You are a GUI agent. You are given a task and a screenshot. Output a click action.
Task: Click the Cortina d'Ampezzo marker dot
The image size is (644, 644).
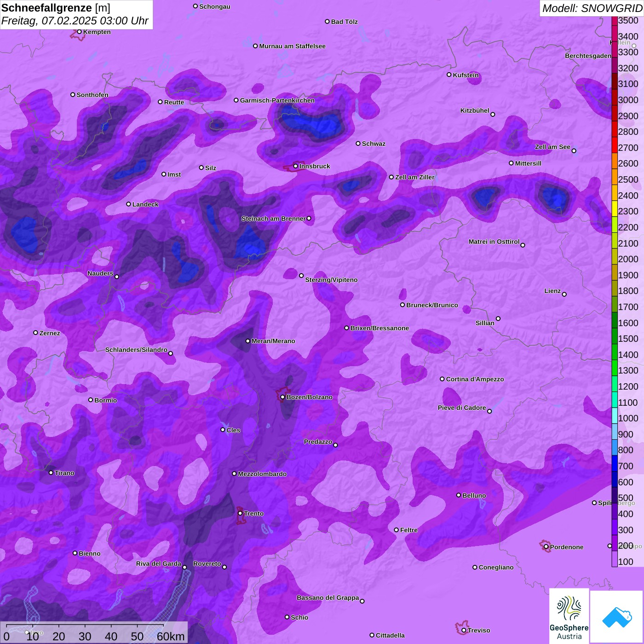(x=442, y=379)
